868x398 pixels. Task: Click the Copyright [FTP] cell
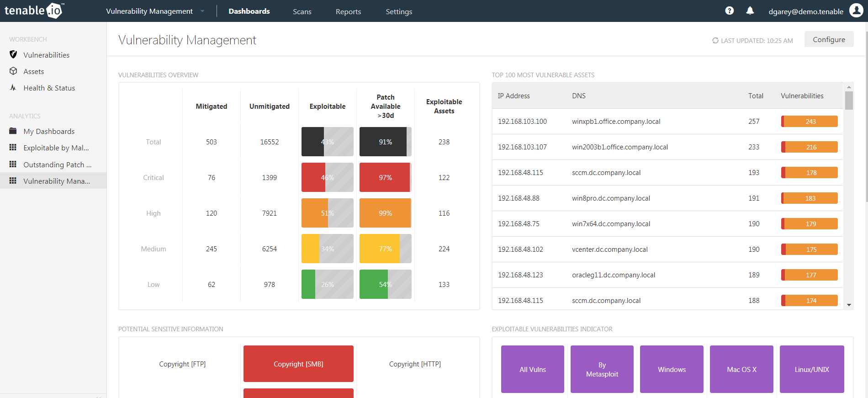(x=182, y=364)
